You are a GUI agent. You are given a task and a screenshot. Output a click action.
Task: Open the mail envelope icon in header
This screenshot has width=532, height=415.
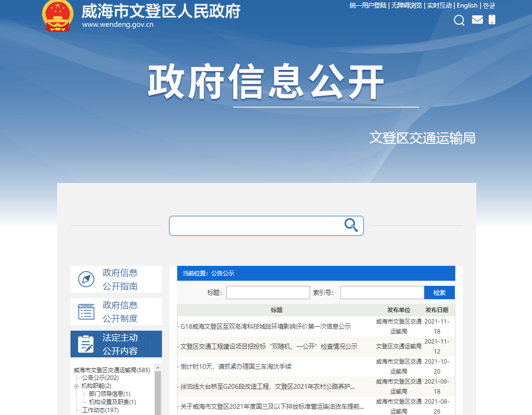coord(477,20)
